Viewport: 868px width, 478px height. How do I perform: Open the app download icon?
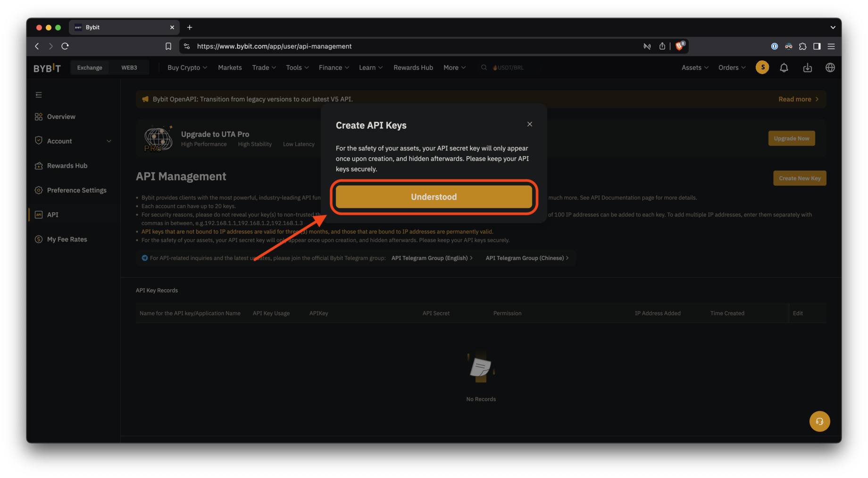coord(807,68)
